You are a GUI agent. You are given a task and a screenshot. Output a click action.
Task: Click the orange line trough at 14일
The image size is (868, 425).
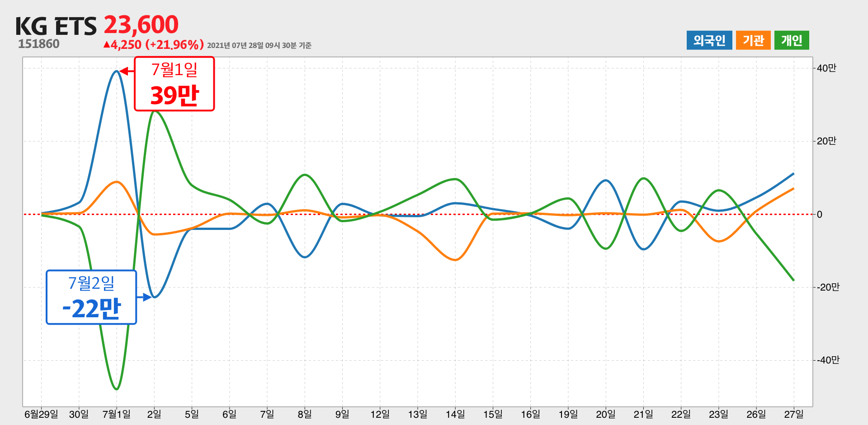455,260
